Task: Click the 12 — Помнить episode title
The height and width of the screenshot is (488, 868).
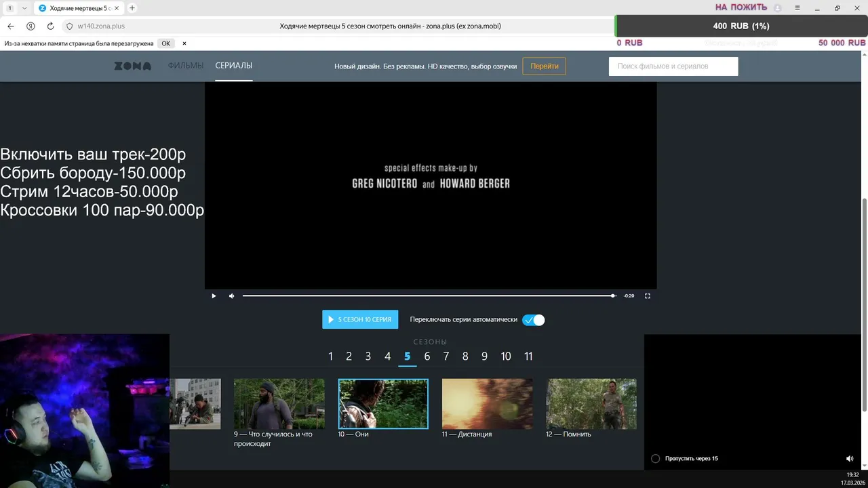Action: [x=568, y=434]
